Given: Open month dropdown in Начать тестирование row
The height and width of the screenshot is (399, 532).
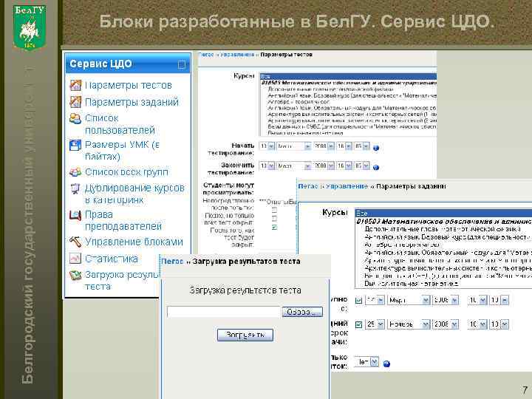Looking at the screenshot, I should 294,146.
